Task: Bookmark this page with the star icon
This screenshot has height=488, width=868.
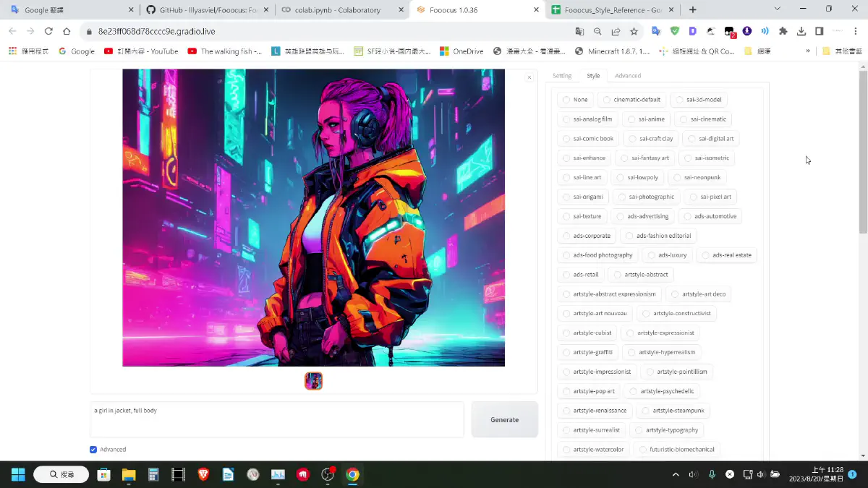Action: coord(634,31)
